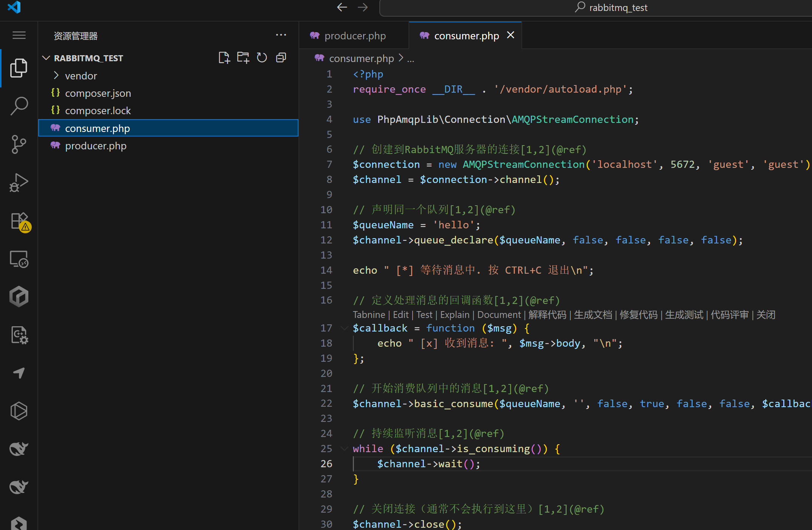This screenshot has width=812, height=530.
Task: Click the Edit code lens action
Action: [x=401, y=315]
